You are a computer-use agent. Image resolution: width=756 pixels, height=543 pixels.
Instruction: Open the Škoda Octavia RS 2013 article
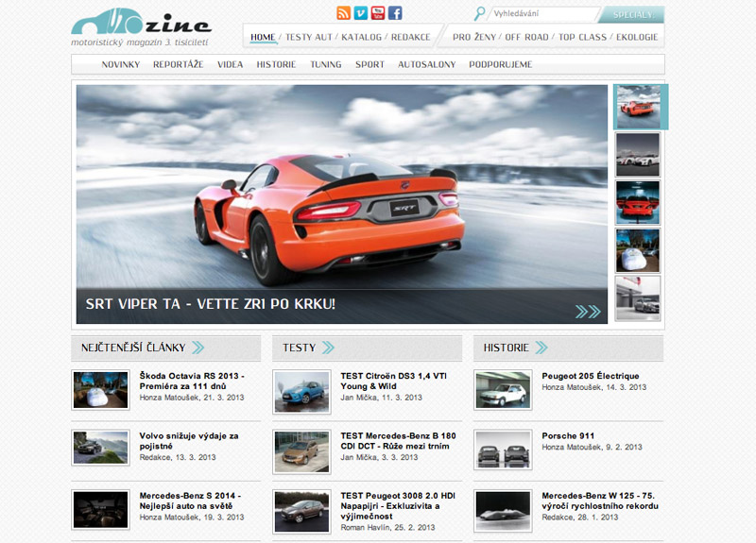click(x=192, y=381)
